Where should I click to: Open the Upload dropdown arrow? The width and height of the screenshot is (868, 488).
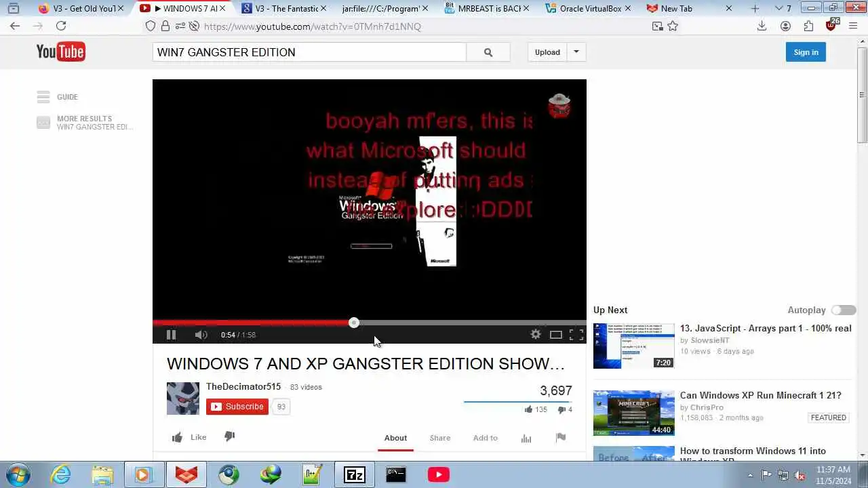(x=576, y=52)
